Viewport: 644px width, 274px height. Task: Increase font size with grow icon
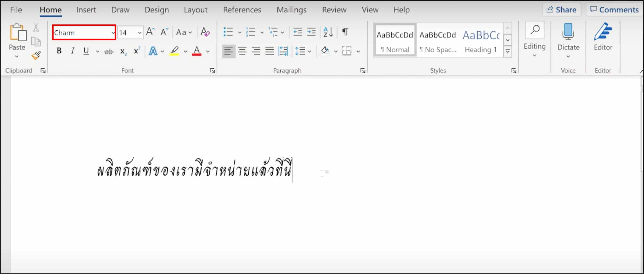(x=150, y=32)
